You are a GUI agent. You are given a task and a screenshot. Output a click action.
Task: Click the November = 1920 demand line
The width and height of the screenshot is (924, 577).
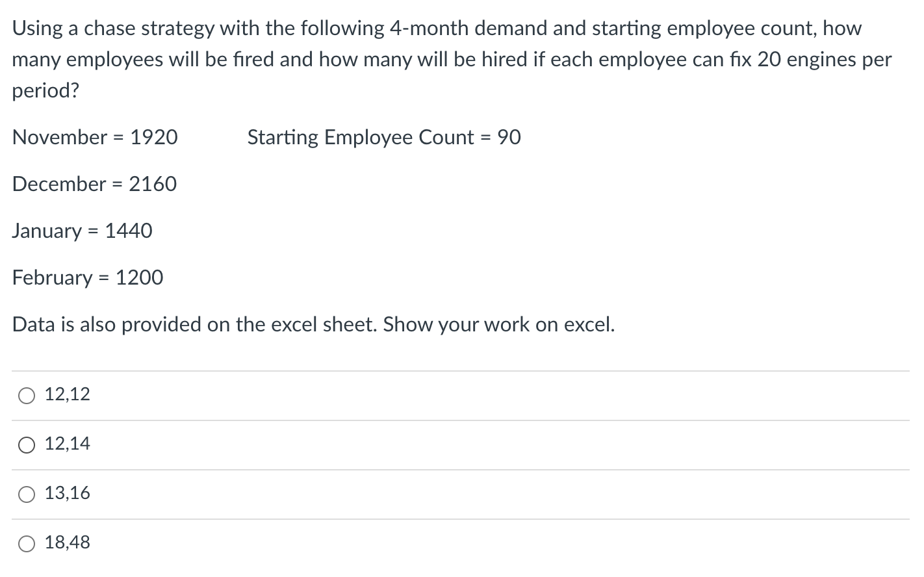click(x=95, y=138)
